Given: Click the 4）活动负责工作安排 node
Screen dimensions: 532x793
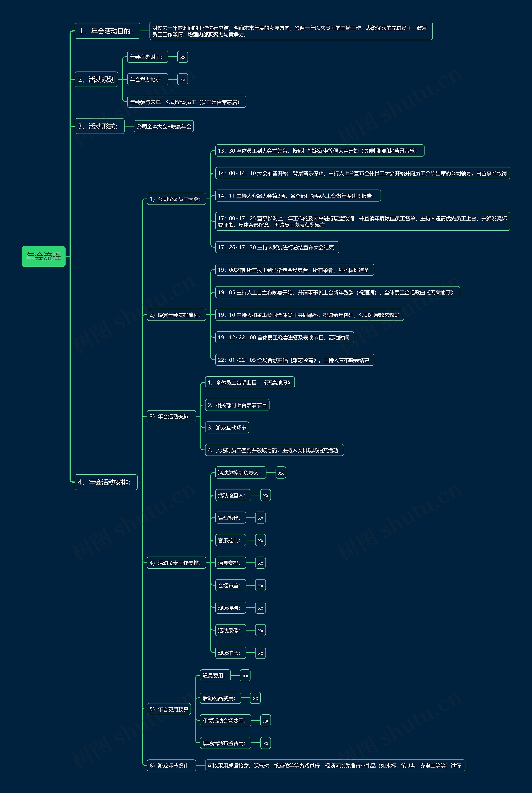Looking at the screenshot, I should coord(176,563).
